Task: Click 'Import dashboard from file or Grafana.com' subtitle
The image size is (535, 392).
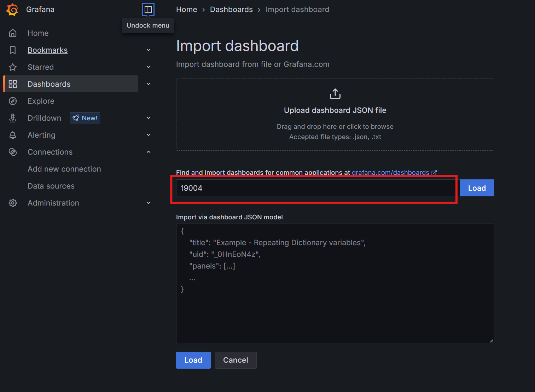Action: tap(253, 64)
